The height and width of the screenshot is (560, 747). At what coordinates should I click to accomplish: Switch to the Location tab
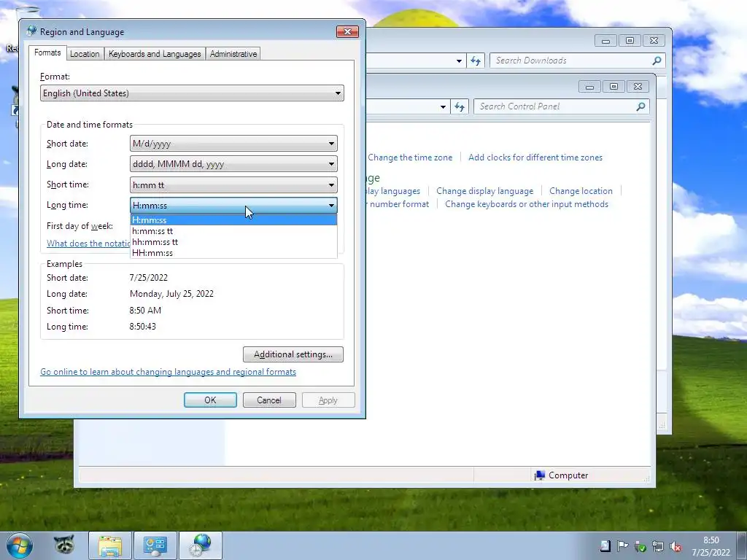pyautogui.click(x=85, y=54)
